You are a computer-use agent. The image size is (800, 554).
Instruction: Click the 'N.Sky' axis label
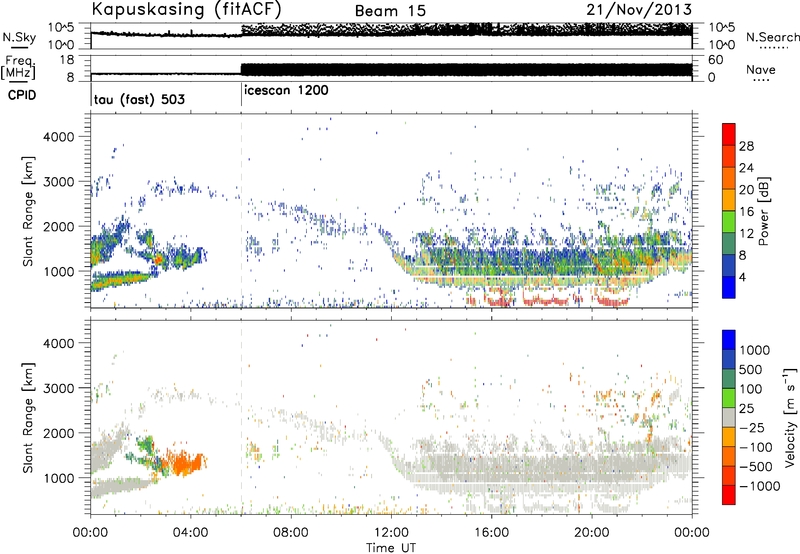click(19, 37)
